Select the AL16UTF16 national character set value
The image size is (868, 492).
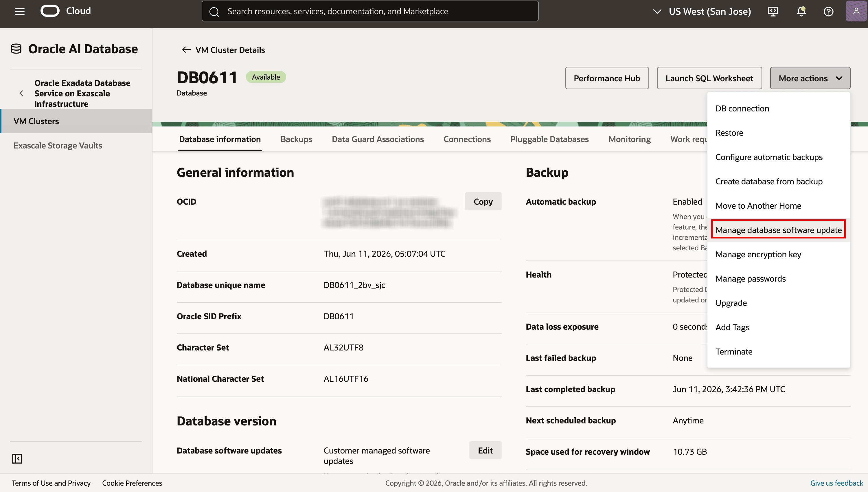point(346,379)
